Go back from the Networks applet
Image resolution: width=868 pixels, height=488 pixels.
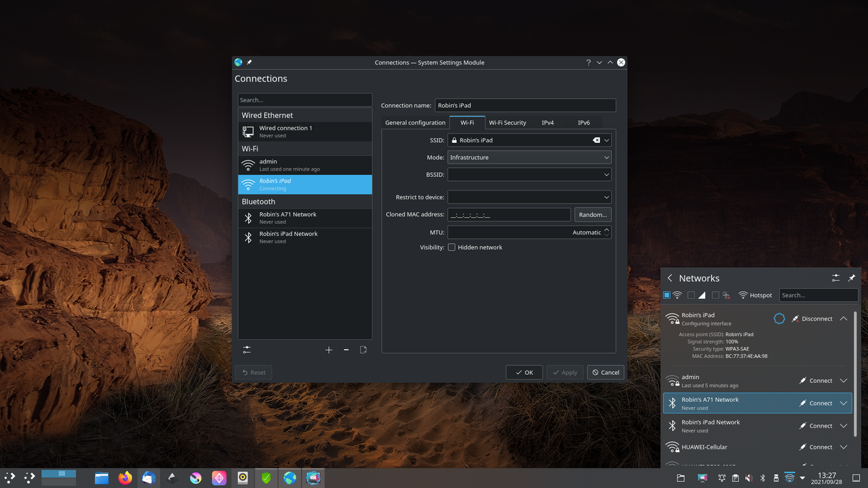coord(670,278)
